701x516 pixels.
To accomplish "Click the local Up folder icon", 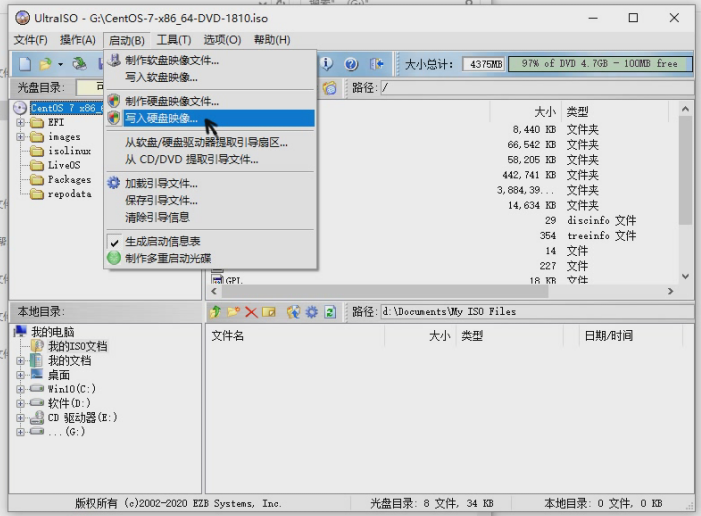I will click(x=215, y=312).
